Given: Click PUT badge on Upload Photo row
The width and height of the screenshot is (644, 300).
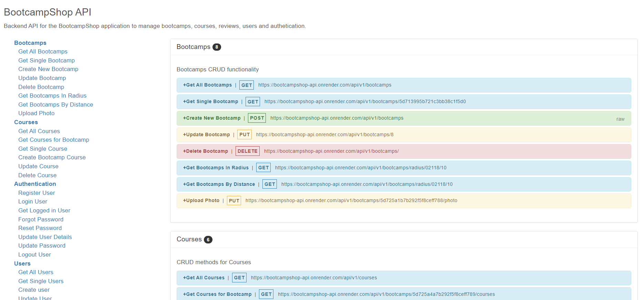Looking at the screenshot, I should pos(234,201).
